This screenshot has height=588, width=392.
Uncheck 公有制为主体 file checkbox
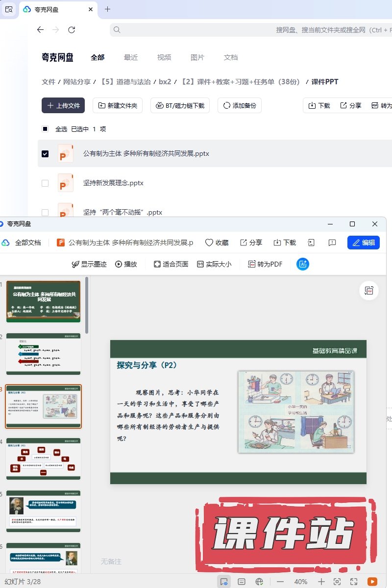[45, 154]
